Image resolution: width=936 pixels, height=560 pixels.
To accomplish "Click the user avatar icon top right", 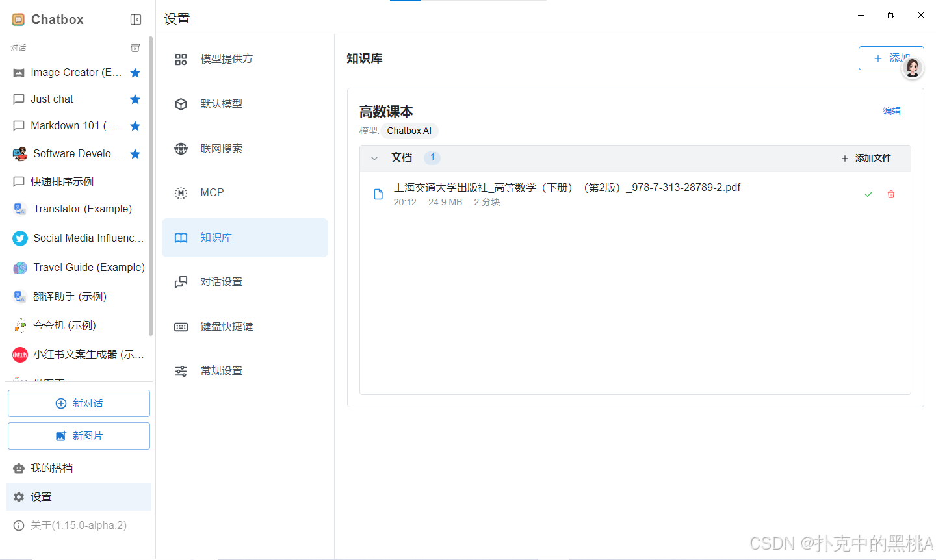I will pos(913,68).
